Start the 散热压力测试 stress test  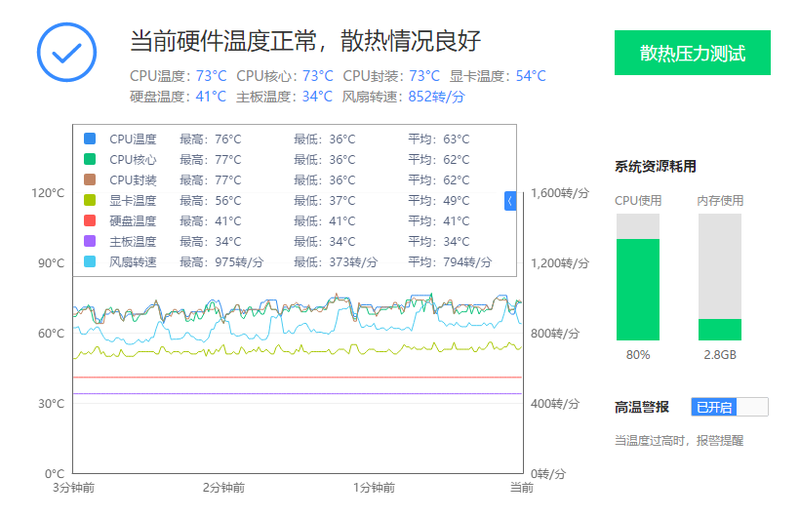click(x=692, y=53)
